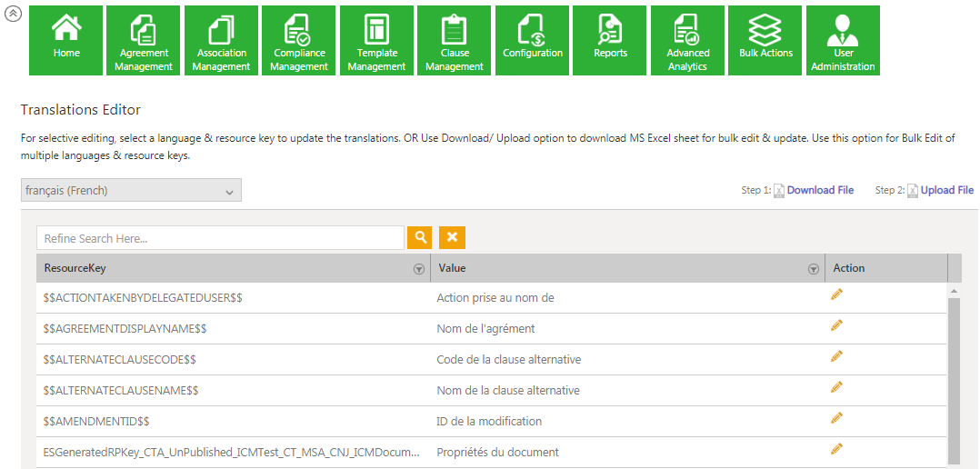
Task: Collapse the top navigation panel
Action: (x=13, y=14)
